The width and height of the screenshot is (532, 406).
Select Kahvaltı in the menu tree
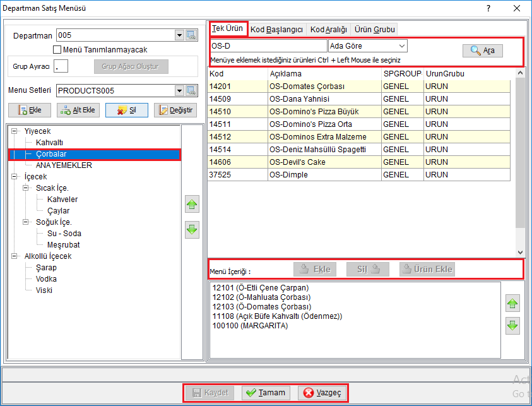click(49, 143)
